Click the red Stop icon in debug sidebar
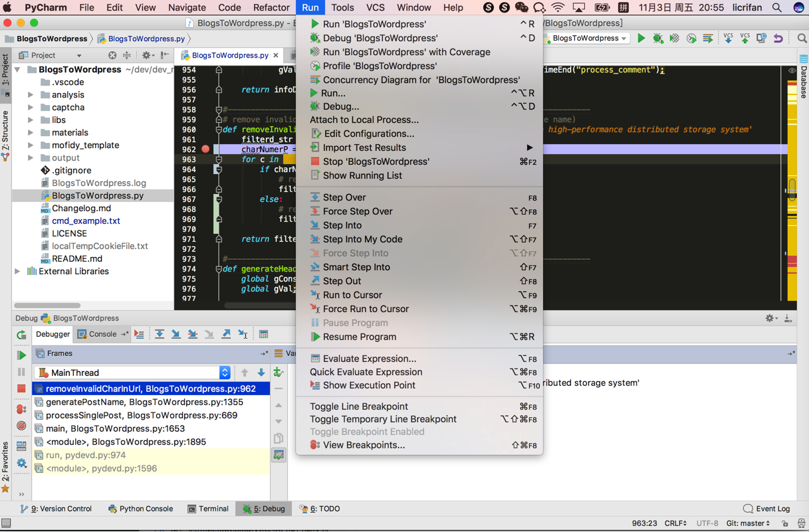The image size is (809, 532). pyautogui.click(x=21, y=389)
